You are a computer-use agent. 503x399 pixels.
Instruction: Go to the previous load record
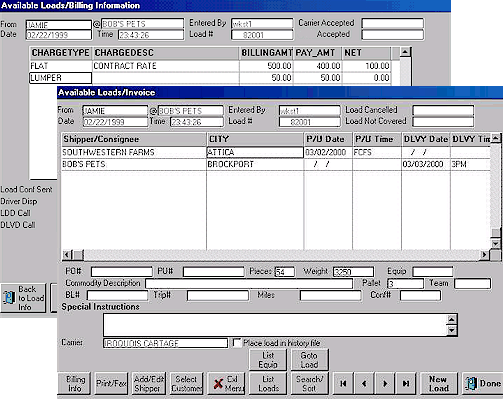pyautogui.click(x=364, y=383)
